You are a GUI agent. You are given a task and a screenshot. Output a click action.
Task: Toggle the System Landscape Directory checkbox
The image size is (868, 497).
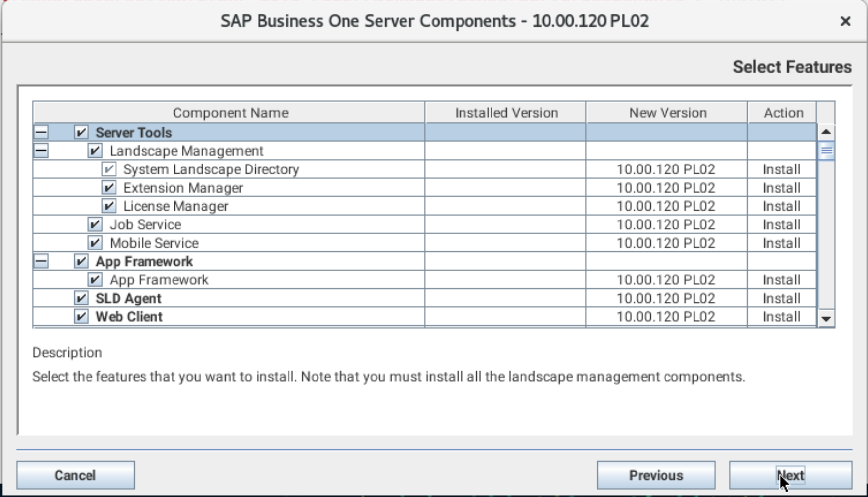coord(109,169)
